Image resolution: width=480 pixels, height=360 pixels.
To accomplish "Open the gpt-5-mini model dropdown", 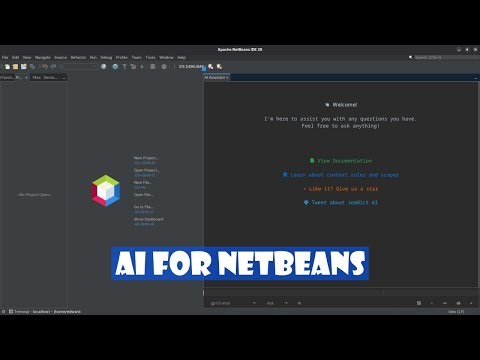I will pyautogui.click(x=233, y=303).
